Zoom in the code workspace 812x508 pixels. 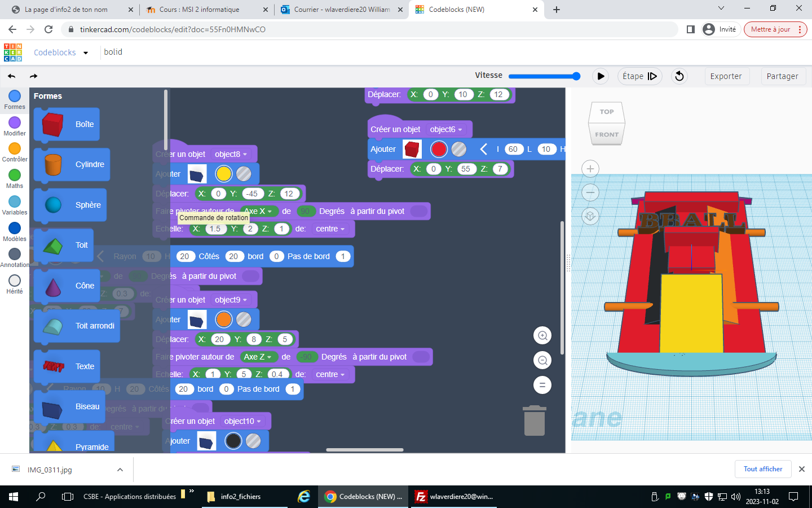click(542, 336)
